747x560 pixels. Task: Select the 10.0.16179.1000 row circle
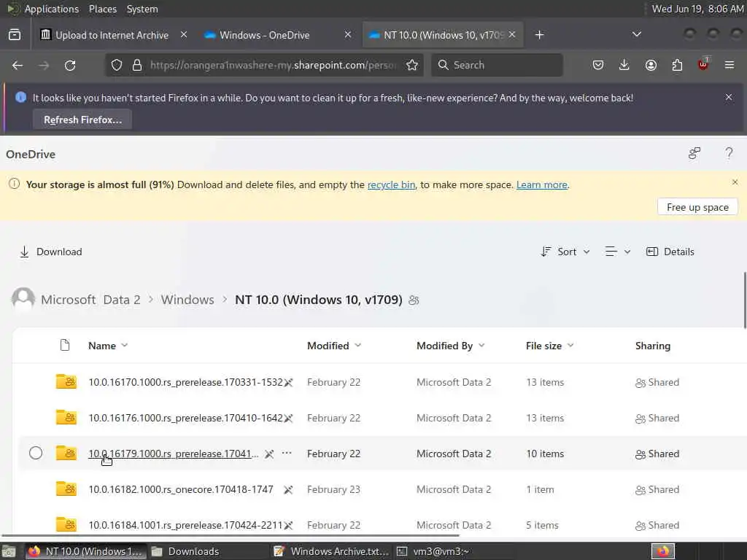36,453
